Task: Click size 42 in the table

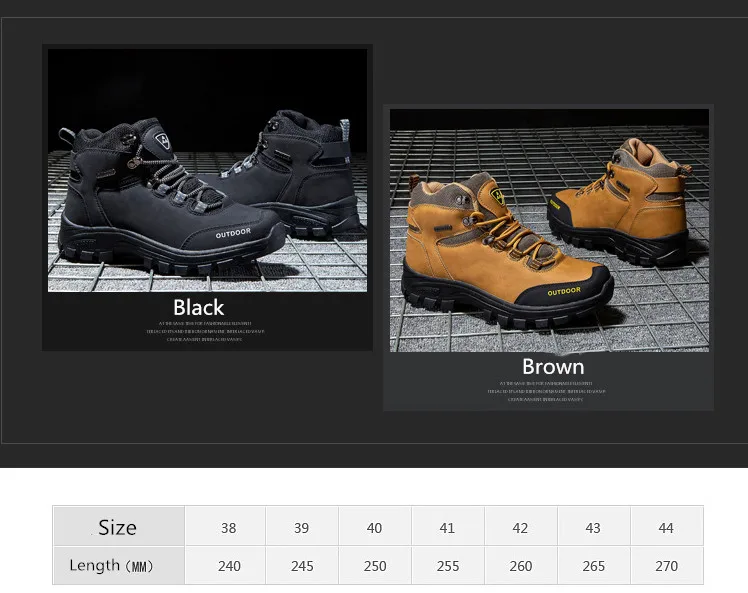Action: pos(521,527)
